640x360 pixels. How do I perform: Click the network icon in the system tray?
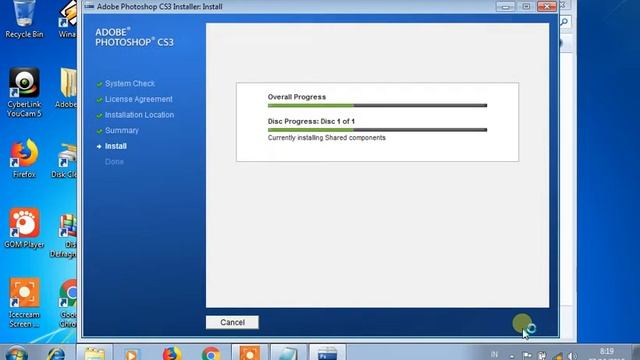(557, 356)
